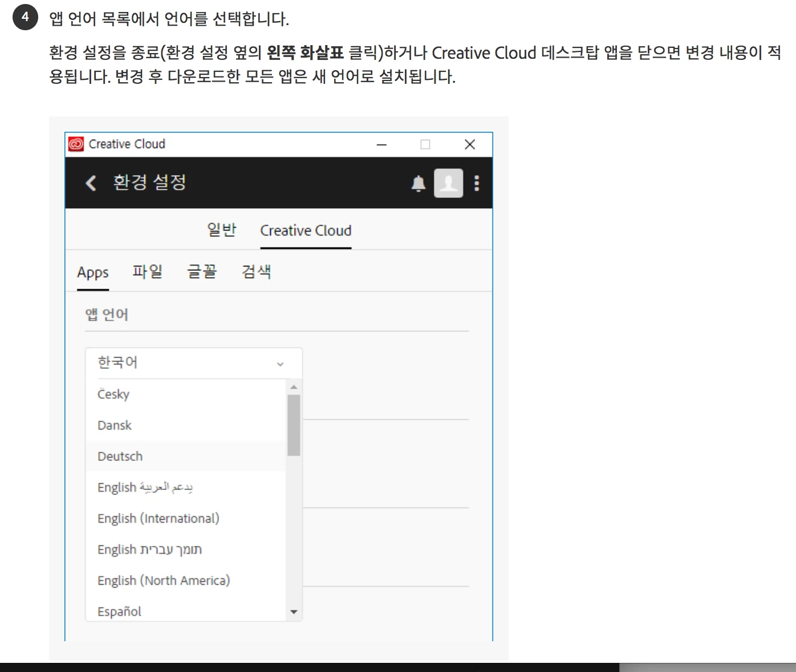Choose English with Hebrew support option
The image size is (796, 672).
click(x=185, y=549)
